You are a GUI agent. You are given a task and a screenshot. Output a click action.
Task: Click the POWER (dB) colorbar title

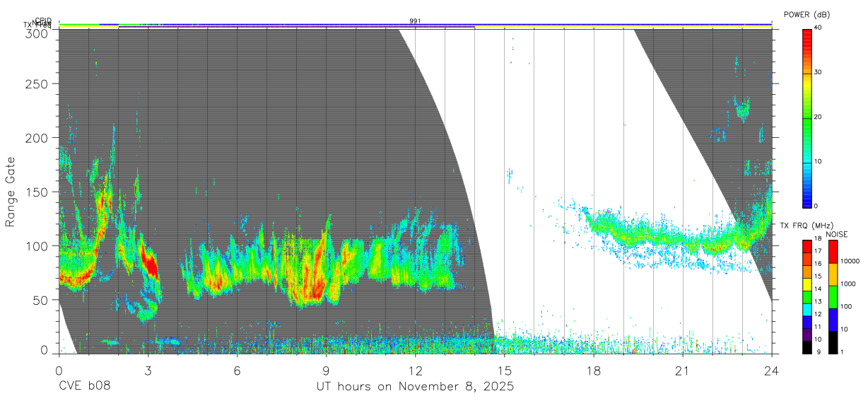click(806, 14)
